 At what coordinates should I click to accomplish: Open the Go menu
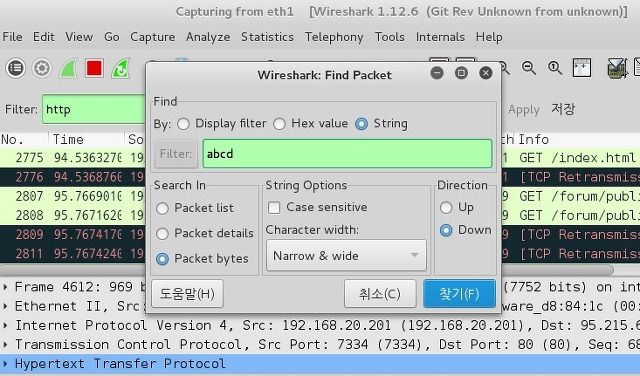(x=111, y=37)
